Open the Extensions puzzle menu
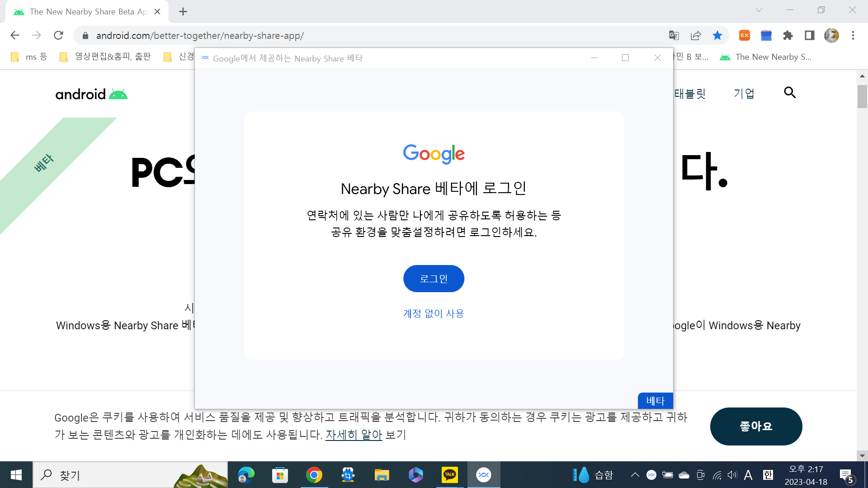The height and width of the screenshot is (488, 868). 788,35
